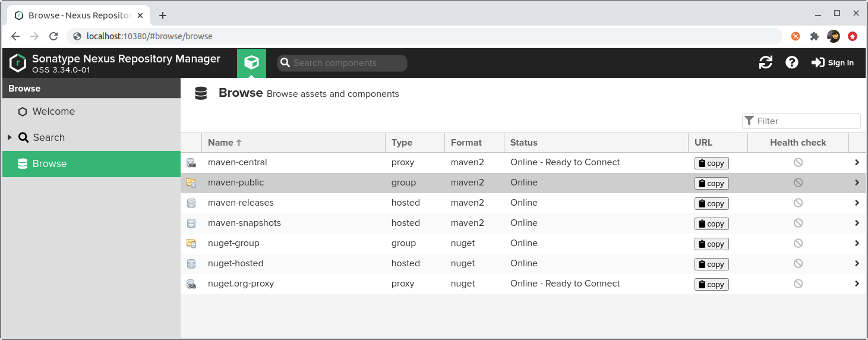Screen dimensions: 868x340
Task: Open the browser extensions puzzle icon
Action: tap(815, 36)
